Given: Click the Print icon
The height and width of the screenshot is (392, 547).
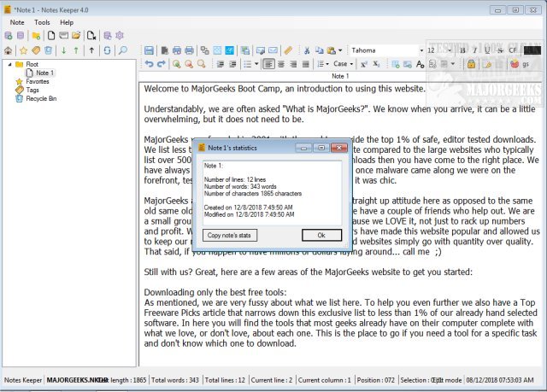Looking at the screenshot, I should point(189,50).
